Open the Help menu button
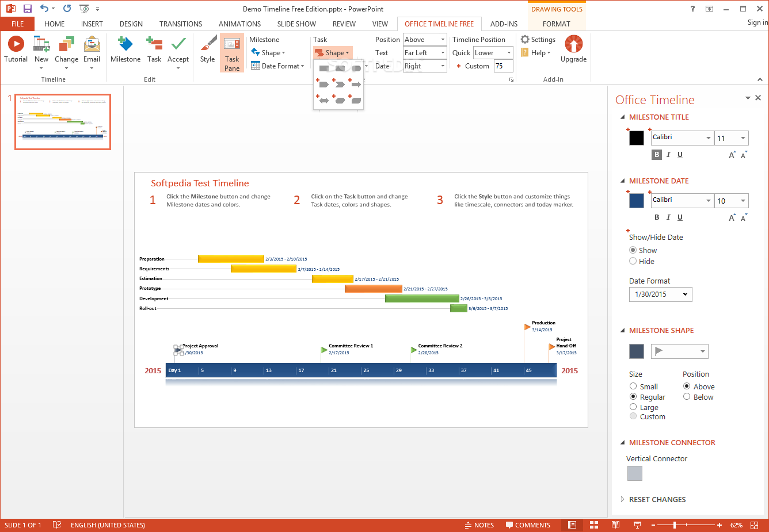Screen dimensions: 769x532 (536, 52)
